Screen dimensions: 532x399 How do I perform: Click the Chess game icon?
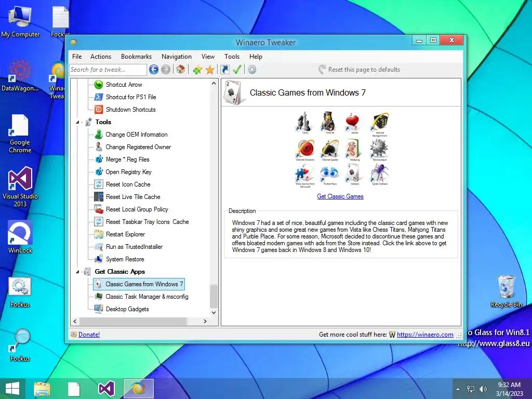tap(304, 122)
